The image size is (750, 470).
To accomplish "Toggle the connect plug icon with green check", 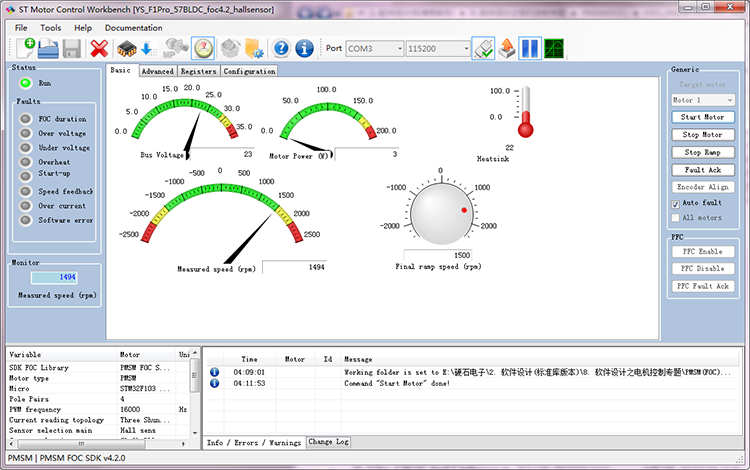I will pos(483,48).
